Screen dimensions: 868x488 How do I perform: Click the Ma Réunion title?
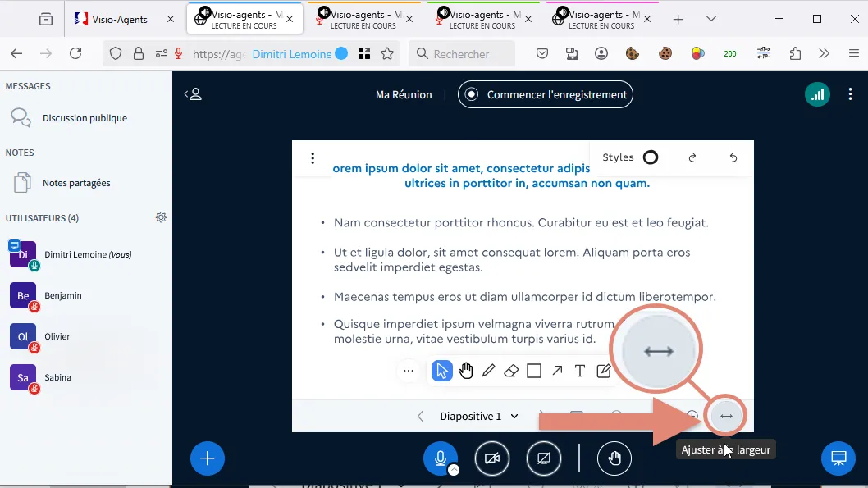click(404, 94)
